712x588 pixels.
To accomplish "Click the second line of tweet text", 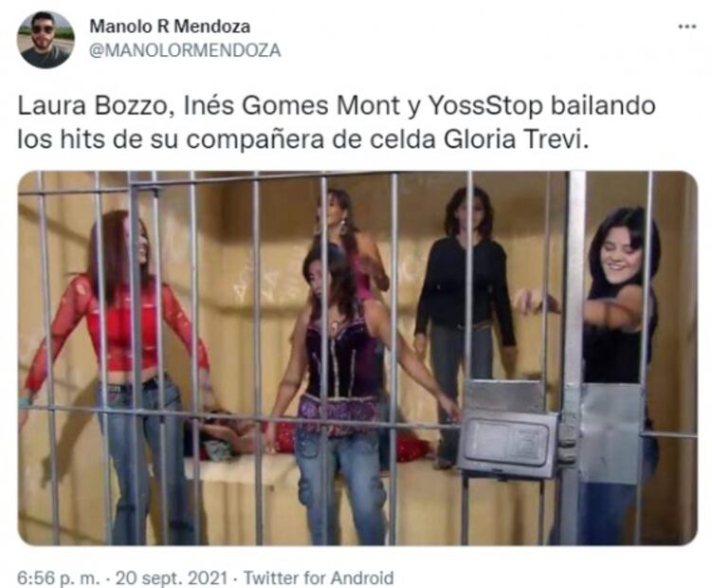I will (302, 139).
